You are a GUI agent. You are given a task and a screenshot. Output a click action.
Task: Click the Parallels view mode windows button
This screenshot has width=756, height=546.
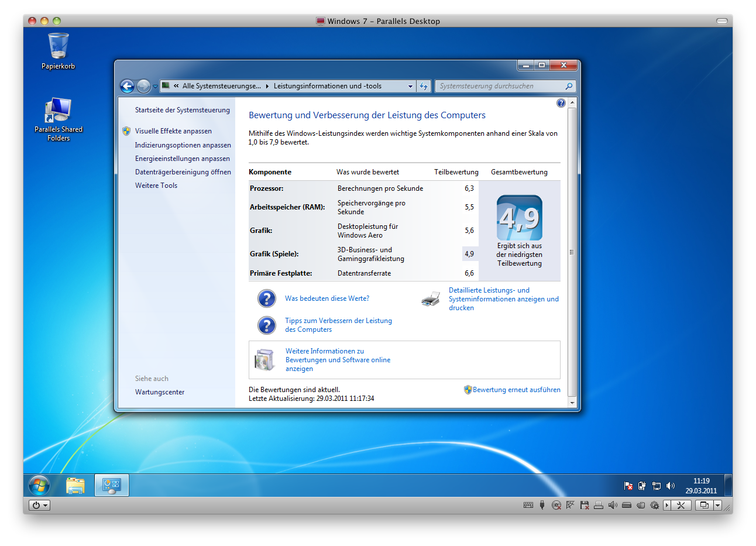[x=705, y=505]
